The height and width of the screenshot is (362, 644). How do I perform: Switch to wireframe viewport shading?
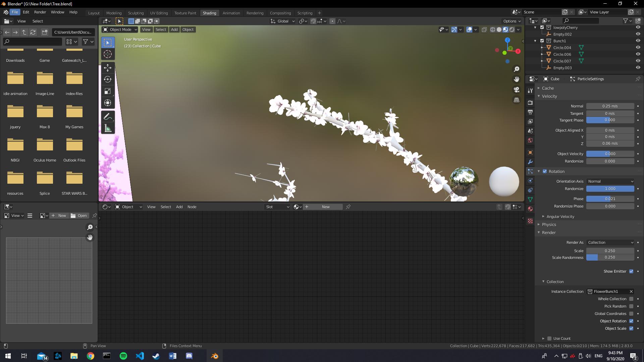pyautogui.click(x=493, y=30)
